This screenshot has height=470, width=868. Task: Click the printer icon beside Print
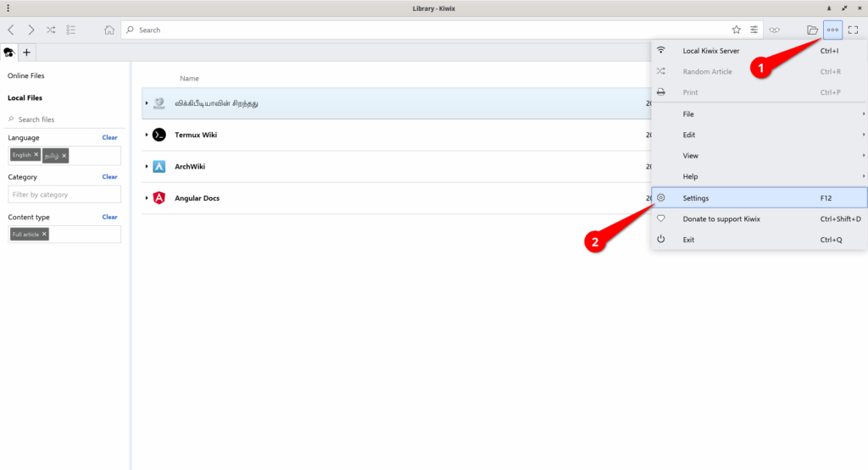point(661,91)
